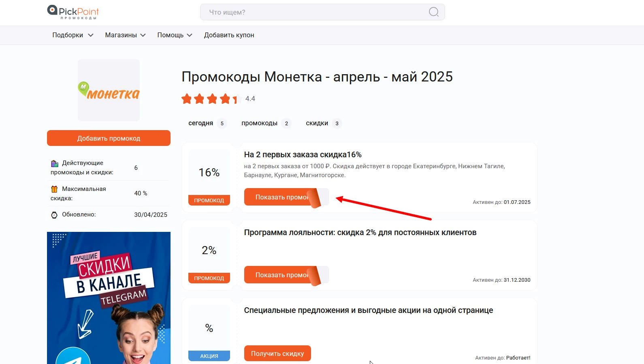Image resolution: width=644 pixels, height=364 pixels.
Task: Expand the Помощь menu
Action: point(175,35)
